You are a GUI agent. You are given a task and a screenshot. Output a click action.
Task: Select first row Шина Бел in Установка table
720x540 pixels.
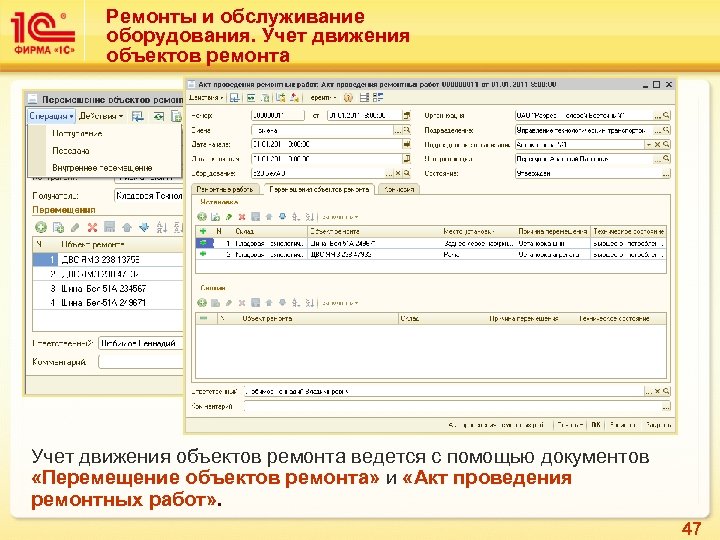pos(431,243)
